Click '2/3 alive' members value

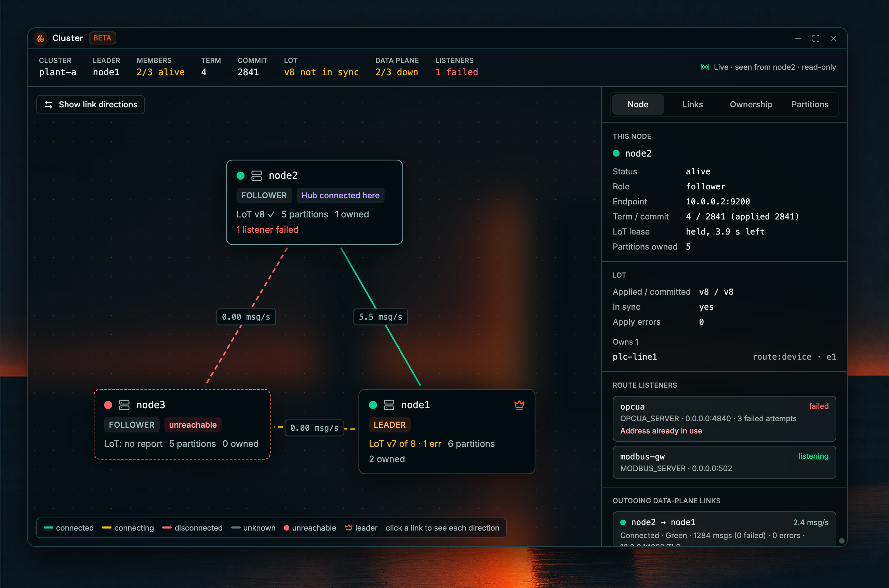(161, 72)
